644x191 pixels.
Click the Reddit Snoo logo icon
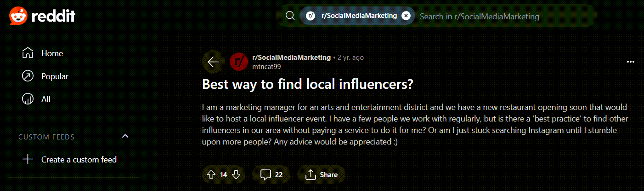click(x=18, y=16)
